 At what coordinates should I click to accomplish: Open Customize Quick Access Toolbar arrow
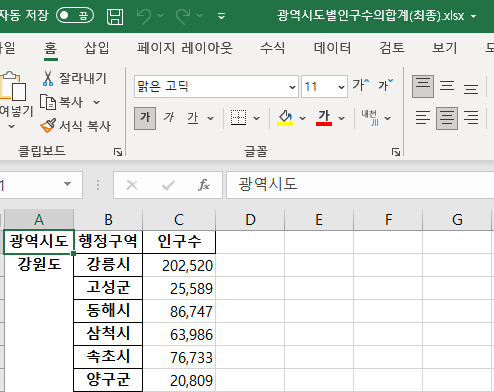coord(221,16)
